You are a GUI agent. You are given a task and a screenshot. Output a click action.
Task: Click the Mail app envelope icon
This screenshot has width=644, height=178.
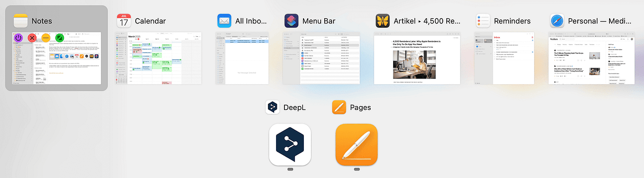(225, 21)
